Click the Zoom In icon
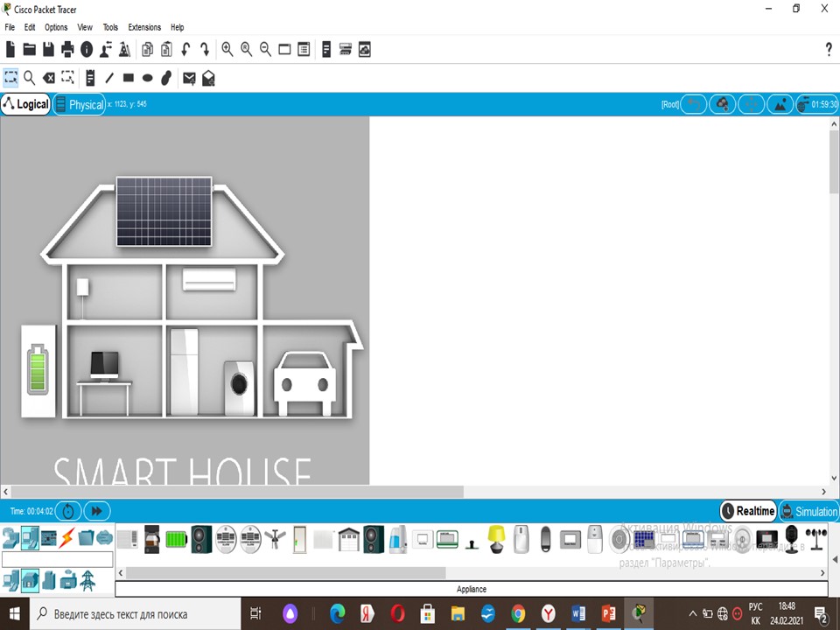This screenshot has height=630, width=840. pos(227,50)
